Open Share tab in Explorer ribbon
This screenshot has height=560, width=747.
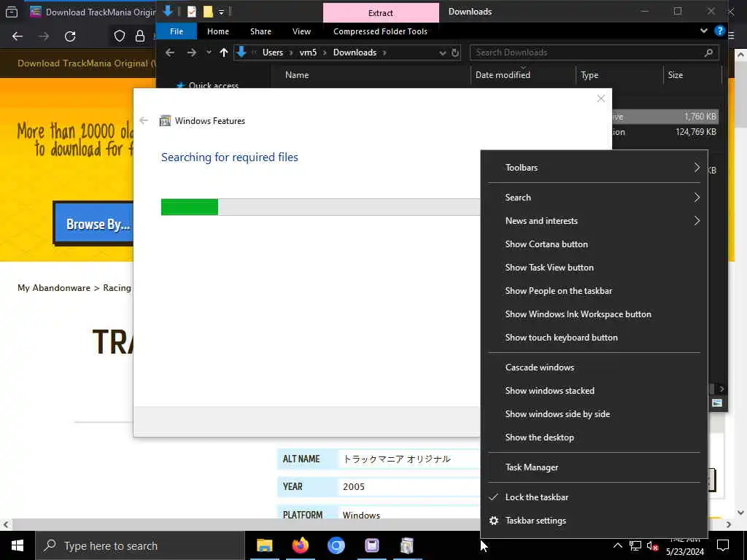(x=260, y=31)
